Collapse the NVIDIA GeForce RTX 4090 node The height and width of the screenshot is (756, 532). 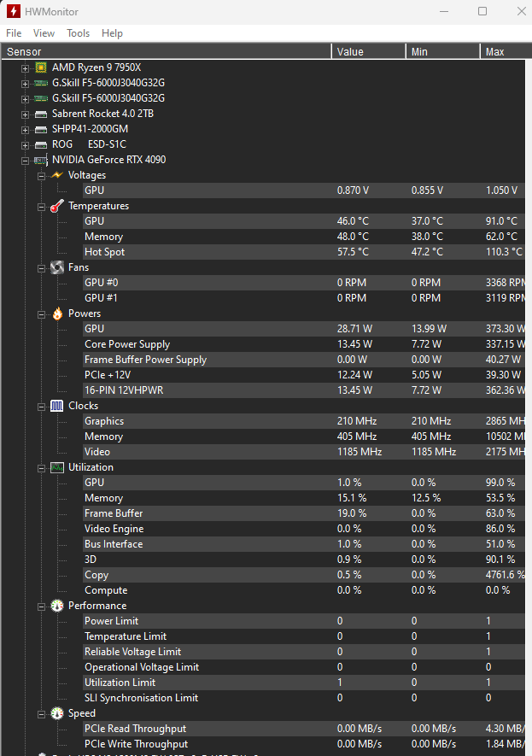pos(25,161)
